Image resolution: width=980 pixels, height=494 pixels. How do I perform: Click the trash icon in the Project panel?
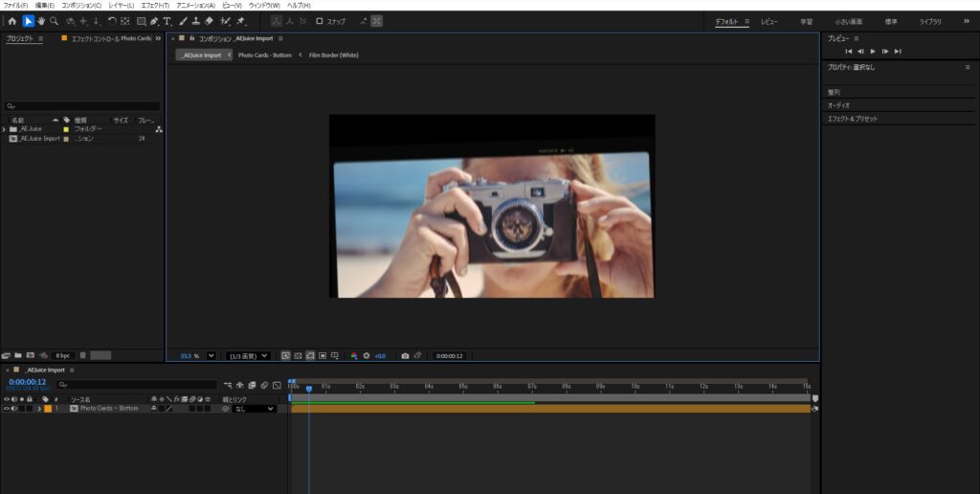tap(82, 355)
